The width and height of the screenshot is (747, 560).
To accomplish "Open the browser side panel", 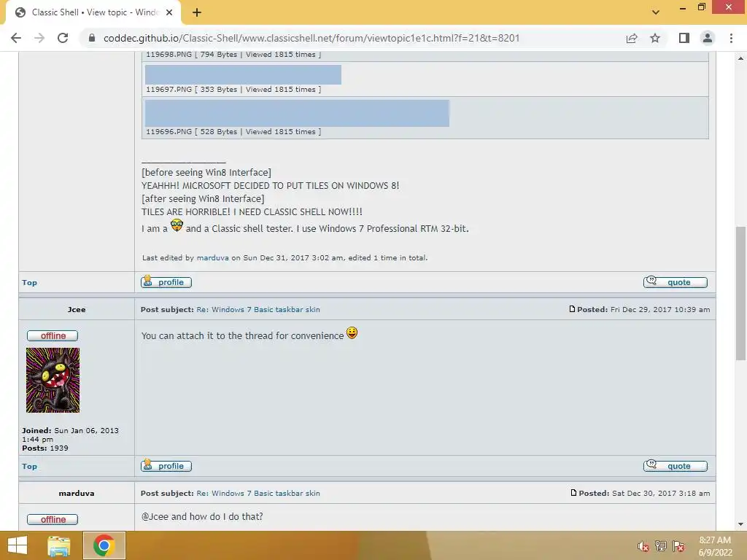I will pyautogui.click(x=684, y=38).
